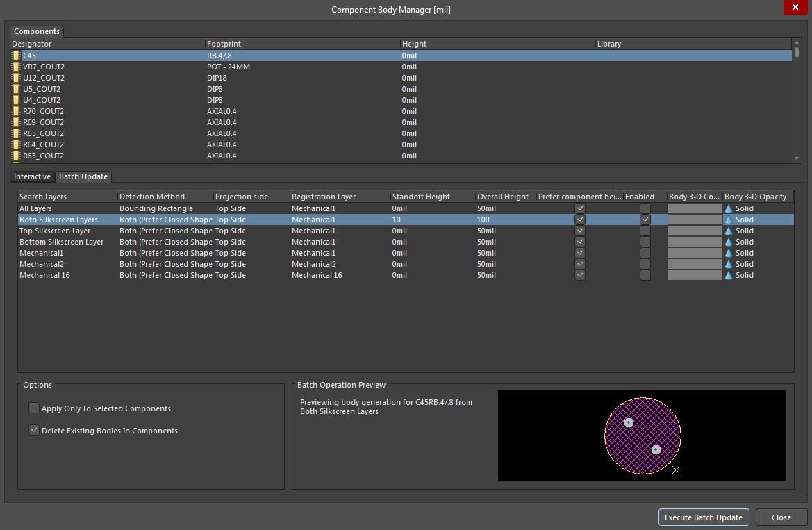
Task: Enable Apply Only To Selected Components
Action: click(x=34, y=408)
